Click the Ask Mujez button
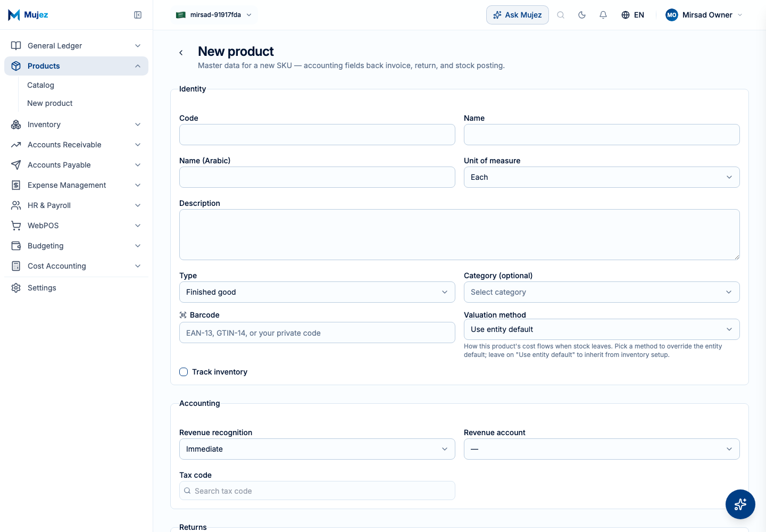This screenshot has height=532, width=766. point(518,15)
